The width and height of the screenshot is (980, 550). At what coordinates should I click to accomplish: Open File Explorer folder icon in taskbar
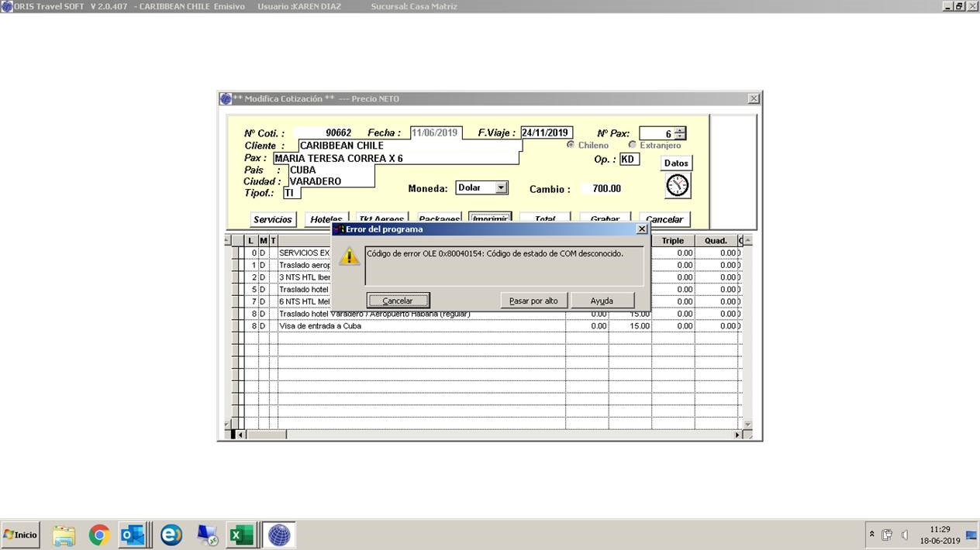point(64,535)
